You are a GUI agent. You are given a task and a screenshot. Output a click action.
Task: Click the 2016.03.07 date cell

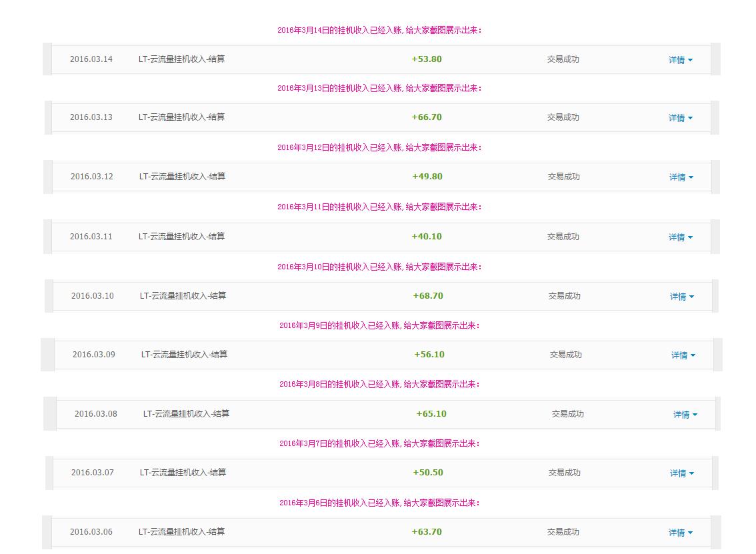tap(93, 473)
